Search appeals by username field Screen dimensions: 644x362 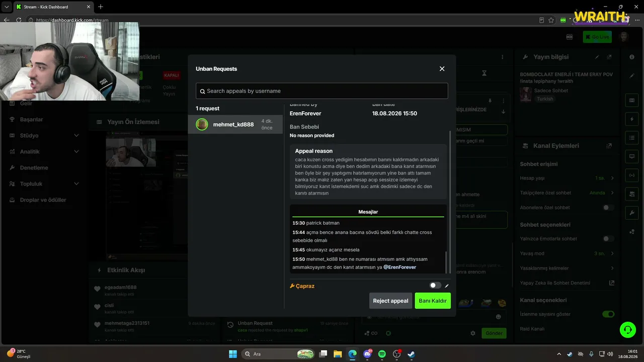pyautogui.click(x=322, y=91)
